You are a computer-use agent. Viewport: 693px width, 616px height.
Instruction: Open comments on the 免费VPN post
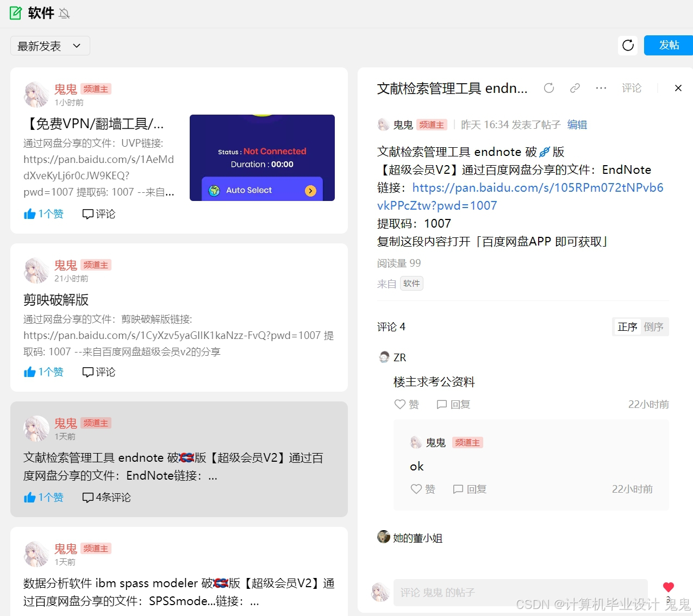pyautogui.click(x=99, y=214)
